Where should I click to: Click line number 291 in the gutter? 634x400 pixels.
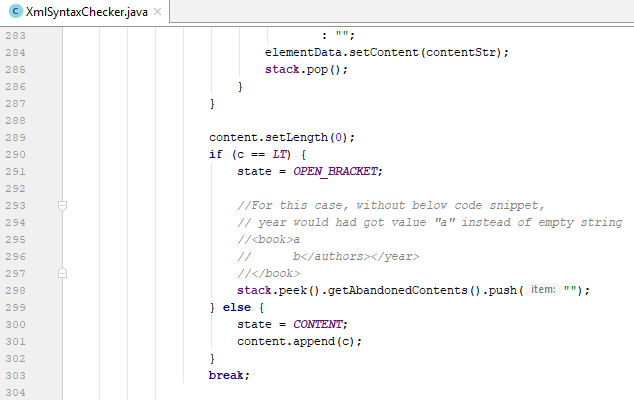[x=15, y=171]
